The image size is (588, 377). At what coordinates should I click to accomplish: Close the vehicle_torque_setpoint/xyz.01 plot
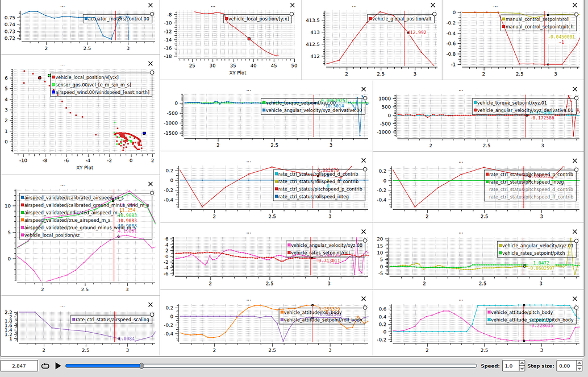click(x=575, y=89)
